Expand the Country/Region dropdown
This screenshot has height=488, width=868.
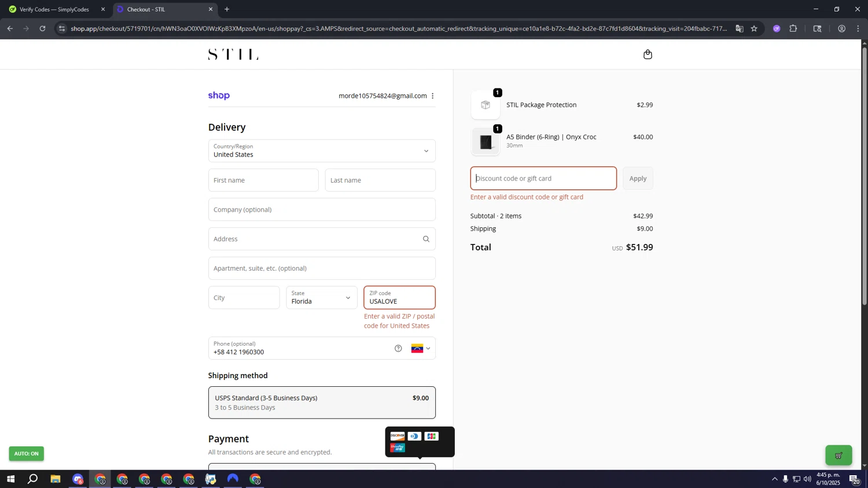coord(322,151)
